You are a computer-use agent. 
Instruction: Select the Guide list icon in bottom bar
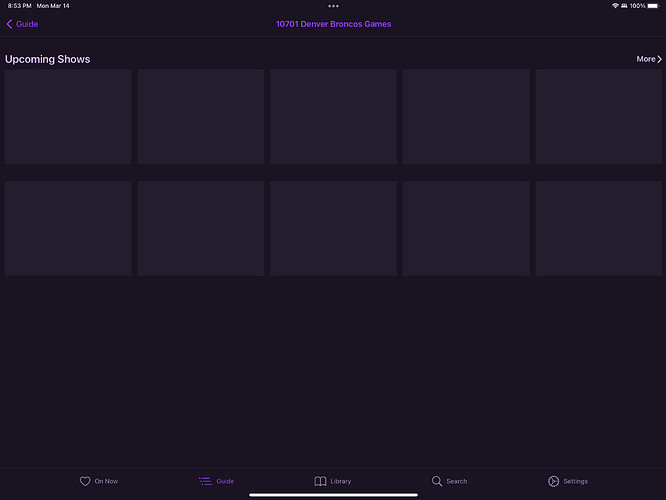coord(205,481)
